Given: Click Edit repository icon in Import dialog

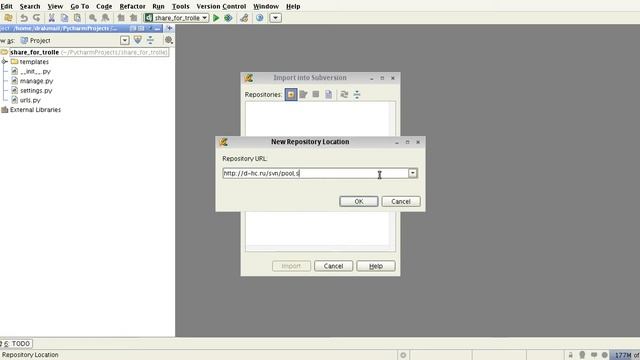Looking at the screenshot, I should tap(303, 95).
